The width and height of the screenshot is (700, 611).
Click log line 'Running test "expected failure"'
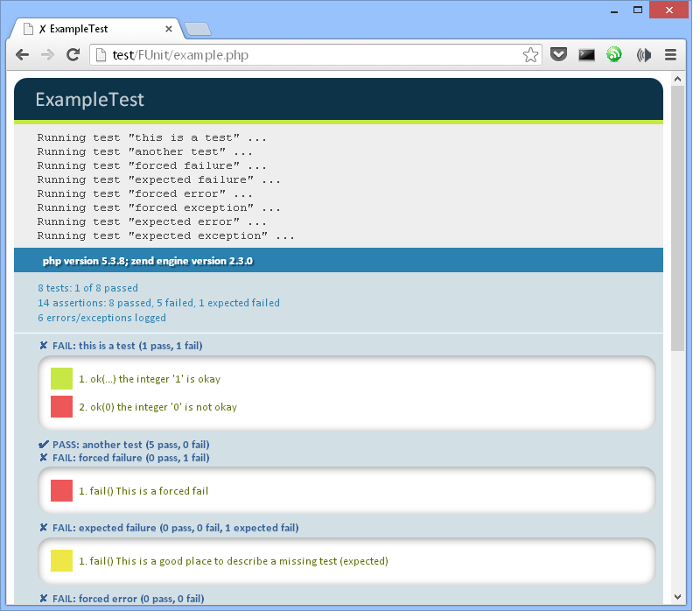(x=159, y=179)
